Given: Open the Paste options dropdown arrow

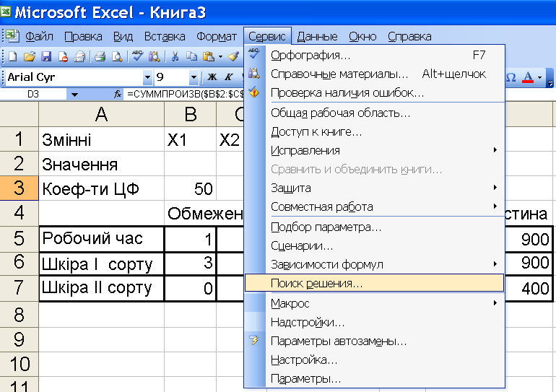Looking at the screenshot, I should [220, 57].
